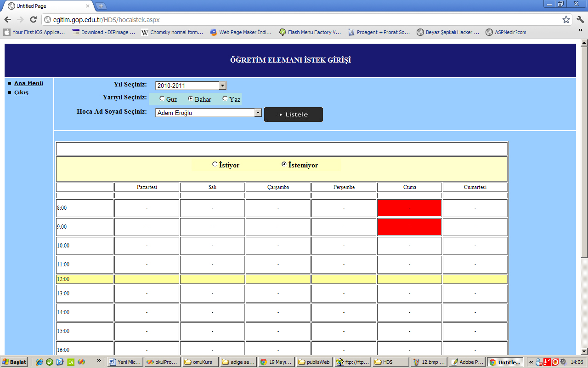Click the browser reload page icon

click(x=33, y=20)
